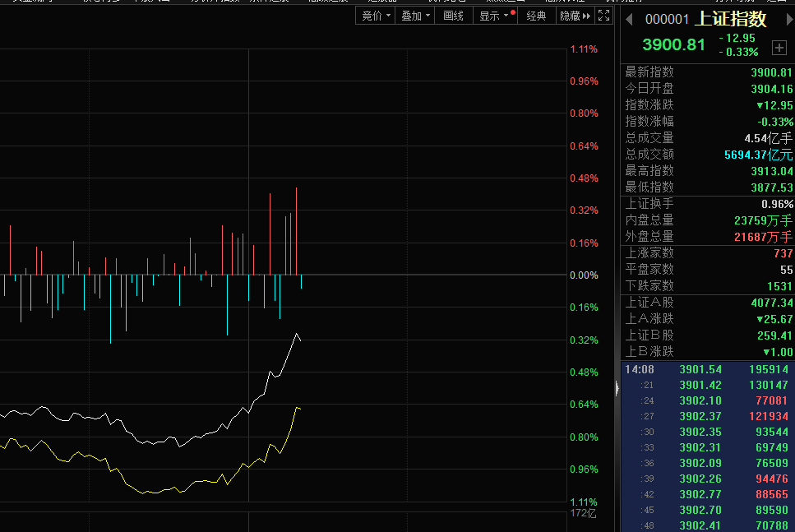Click the 总成交额 turnover row
The width and height of the screenshot is (795, 532).
(707, 155)
